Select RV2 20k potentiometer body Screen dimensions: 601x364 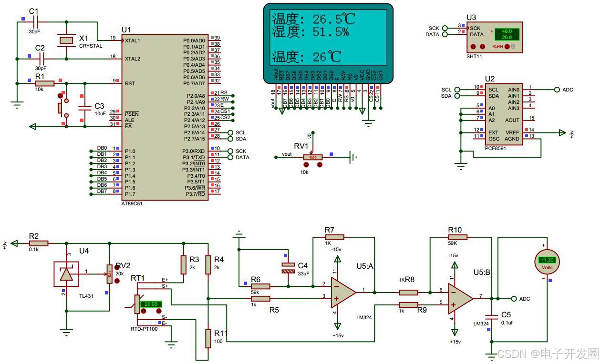coord(109,274)
